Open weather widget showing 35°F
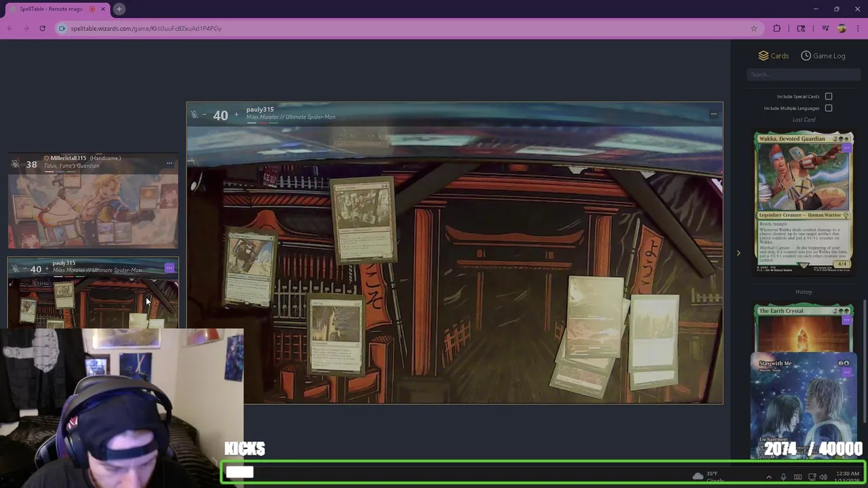Image resolution: width=868 pixels, height=488 pixels. [707, 476]
